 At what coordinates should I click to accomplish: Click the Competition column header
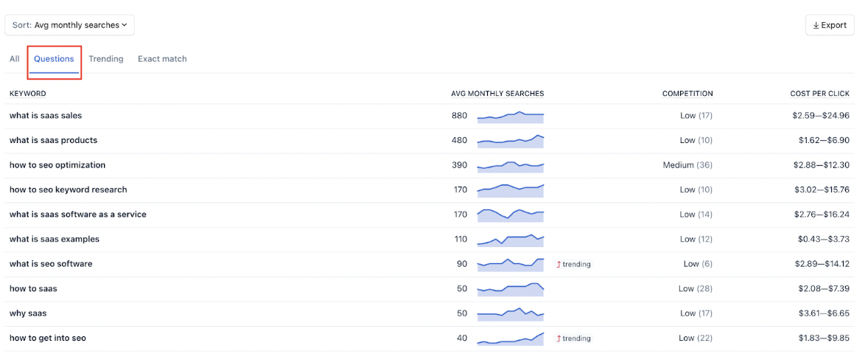click(687, 94)
